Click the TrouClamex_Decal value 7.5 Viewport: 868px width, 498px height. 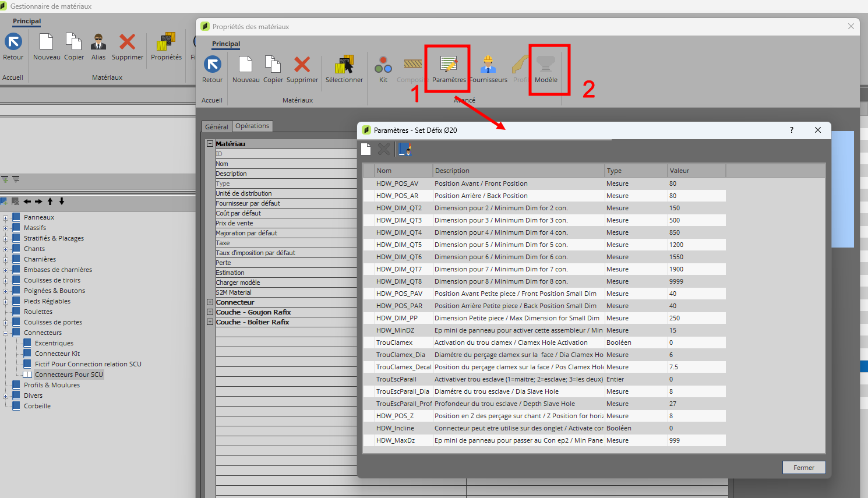[x=674, y=367]
